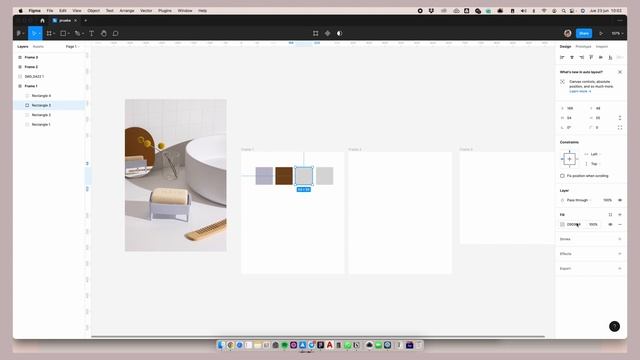Open the user avatar in toolbar

point(567,33)
